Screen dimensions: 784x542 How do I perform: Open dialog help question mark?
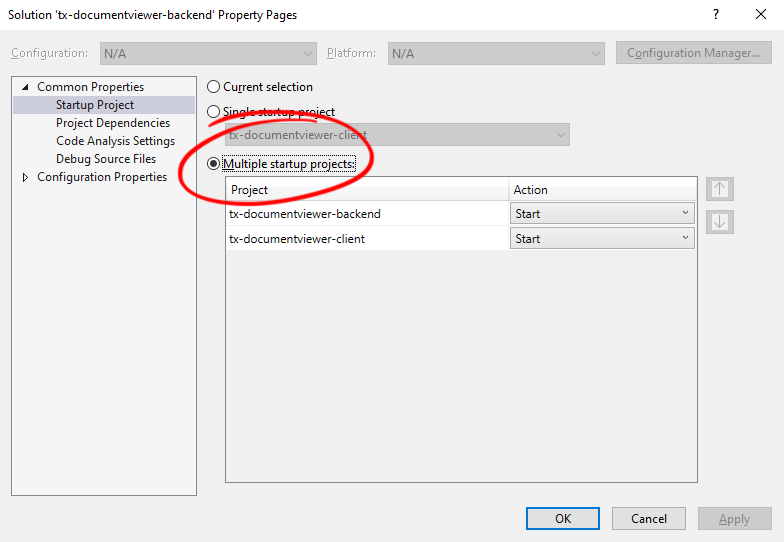pyautogui.click(x=716, y=14)
